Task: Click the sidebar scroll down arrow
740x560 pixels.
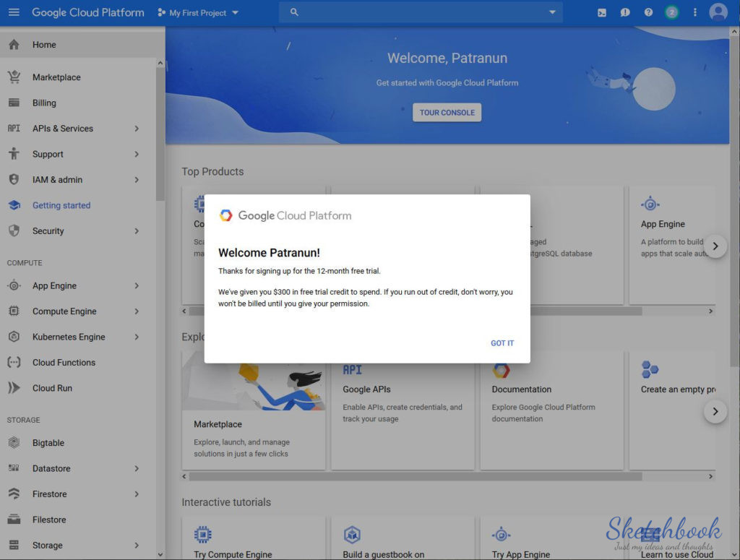Action: tap(160, 555)
